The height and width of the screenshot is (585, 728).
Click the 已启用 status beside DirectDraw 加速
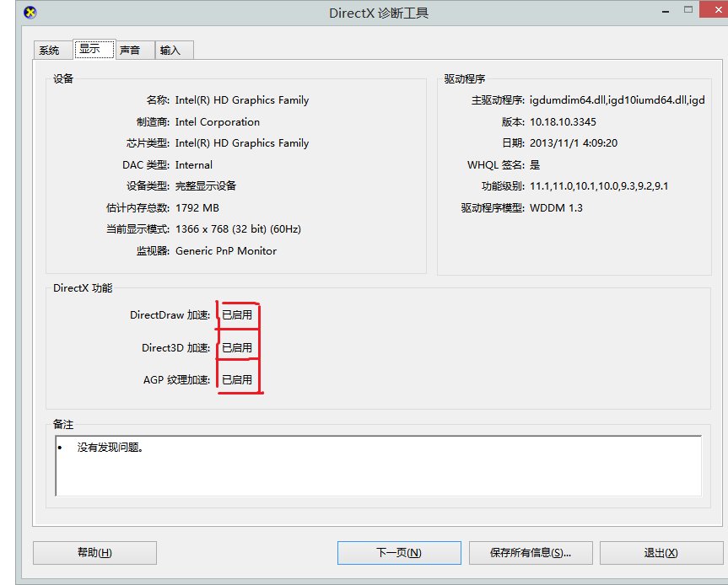pyautogui.click(x=237, y=315)
